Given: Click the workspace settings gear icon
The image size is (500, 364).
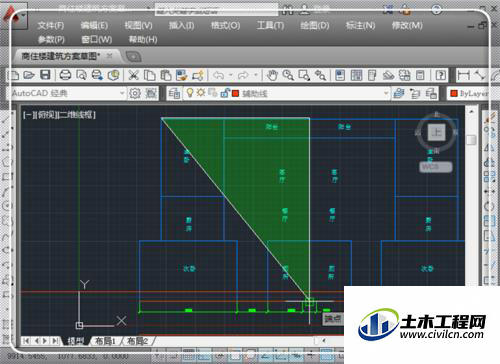Looking at the screenshot, I should point(135,93).
